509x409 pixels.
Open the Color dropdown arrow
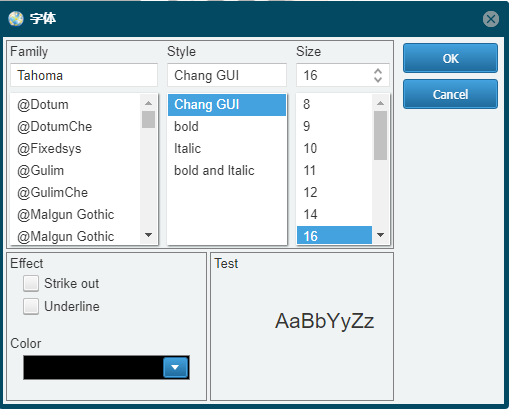[175, 367]
